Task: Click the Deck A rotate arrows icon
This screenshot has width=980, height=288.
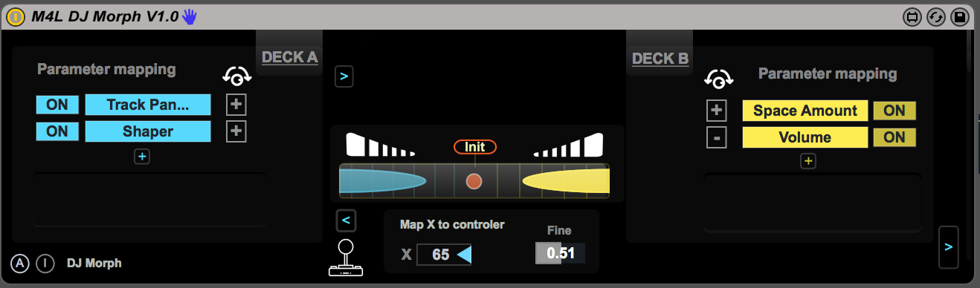Action: pos(237,76)
